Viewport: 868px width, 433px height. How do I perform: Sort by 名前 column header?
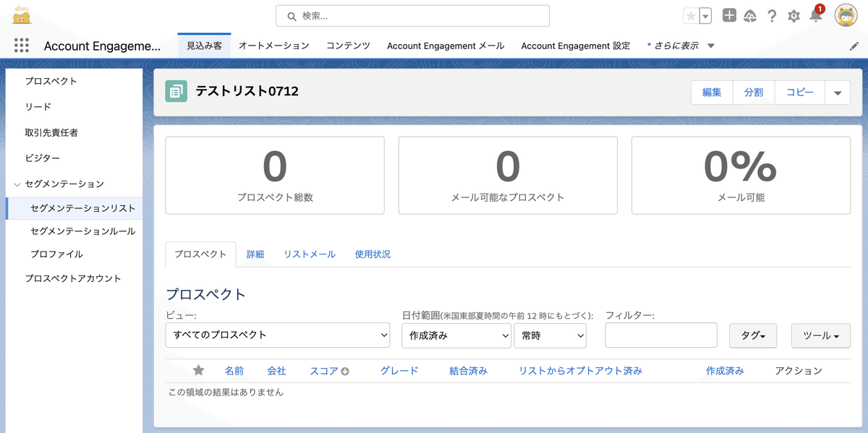234,371
